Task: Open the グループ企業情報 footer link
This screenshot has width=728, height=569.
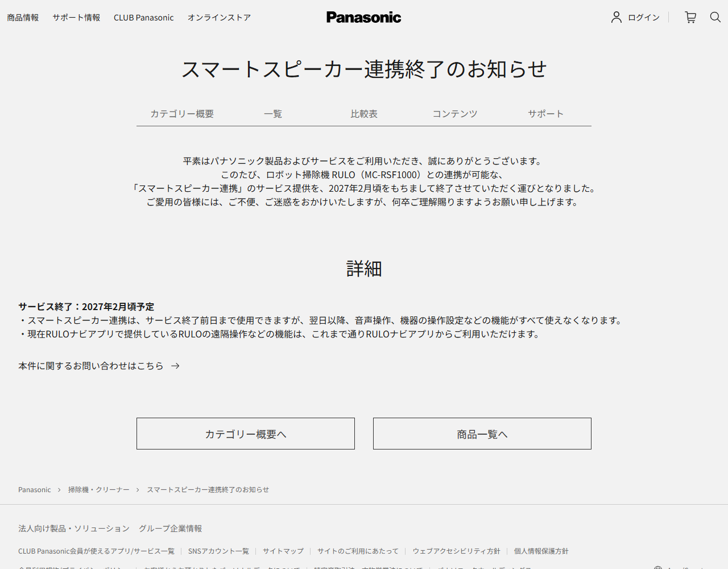Action: 171,529
